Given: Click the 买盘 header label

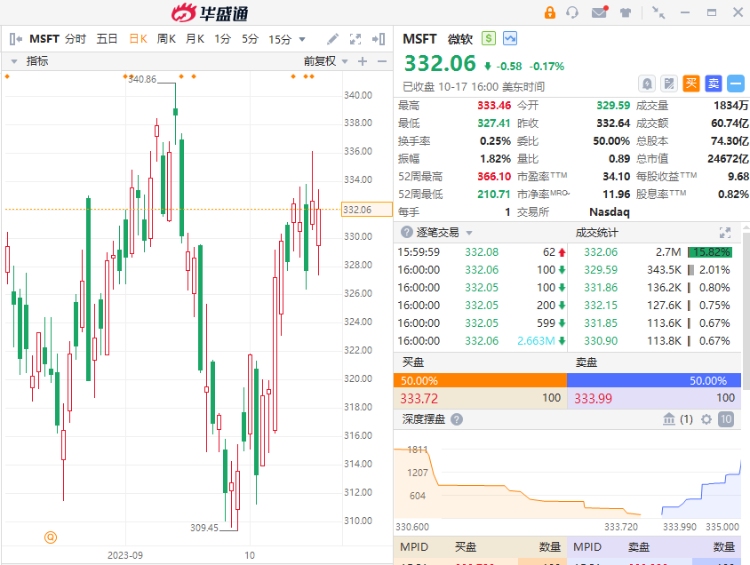Looking at the screenshot, I should coord(413,363).
